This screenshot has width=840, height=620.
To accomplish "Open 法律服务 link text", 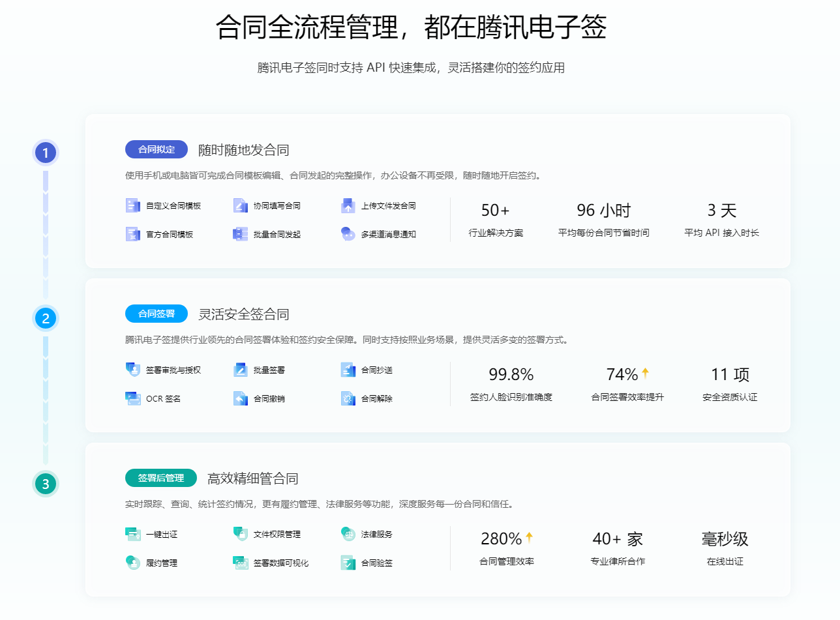I will click(377, 534).
